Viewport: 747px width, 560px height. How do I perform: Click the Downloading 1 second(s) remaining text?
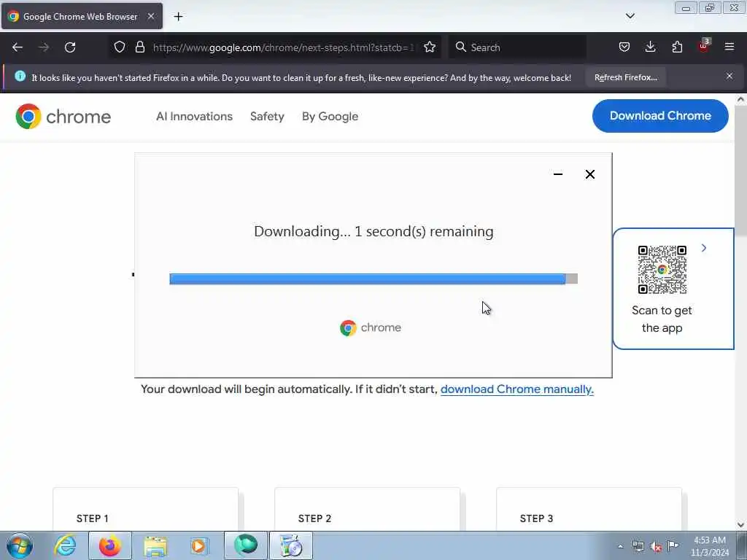tap(373, 231)
